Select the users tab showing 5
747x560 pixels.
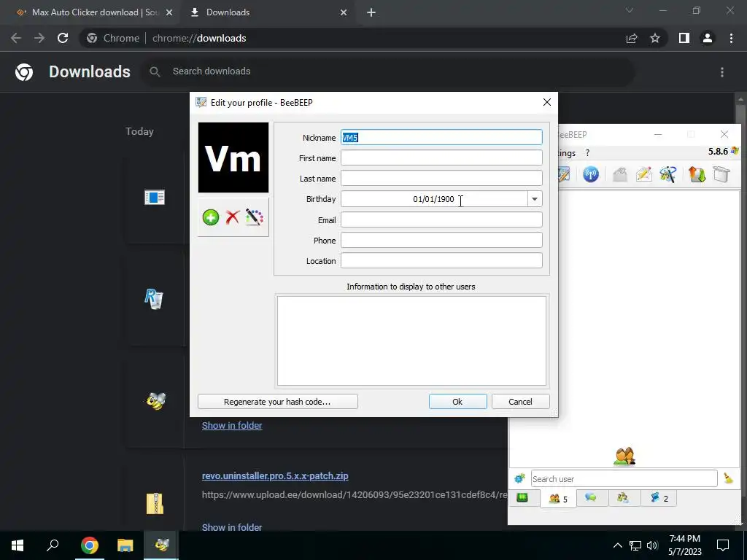point(558,499)
